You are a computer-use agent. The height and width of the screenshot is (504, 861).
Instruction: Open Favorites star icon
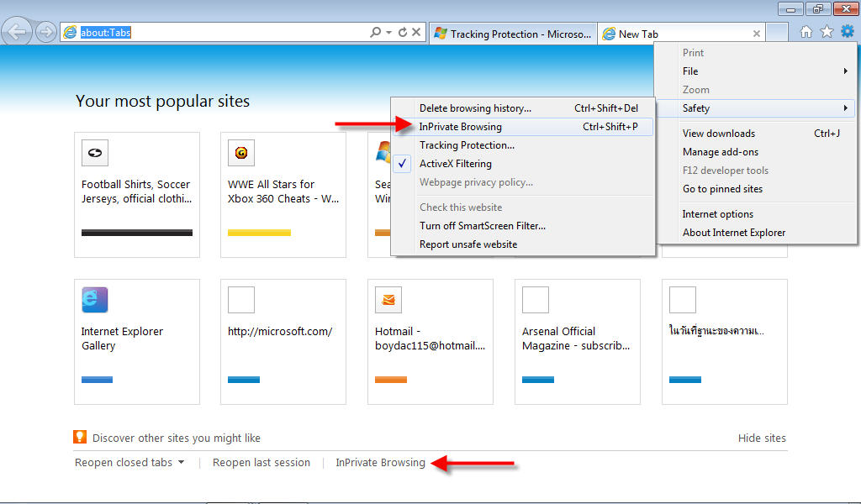click(827, 32)
